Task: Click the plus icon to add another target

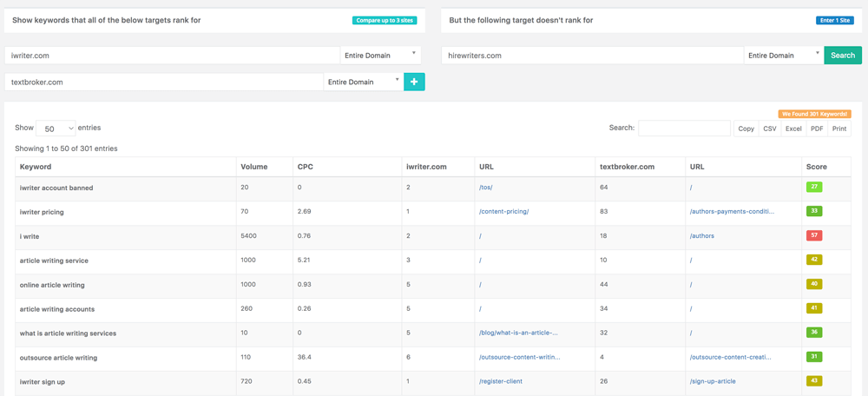Action: point(415,82)
